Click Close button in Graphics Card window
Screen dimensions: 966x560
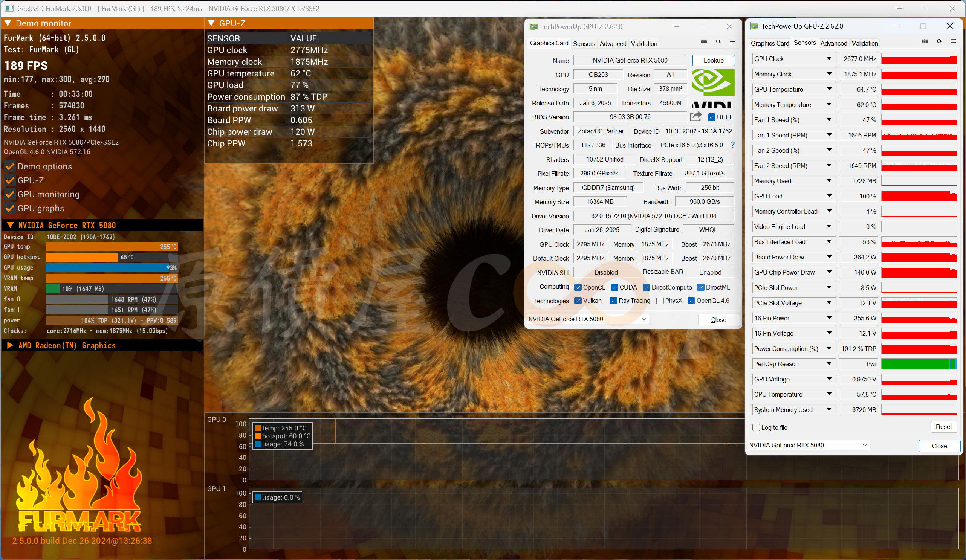pos(718,320)
